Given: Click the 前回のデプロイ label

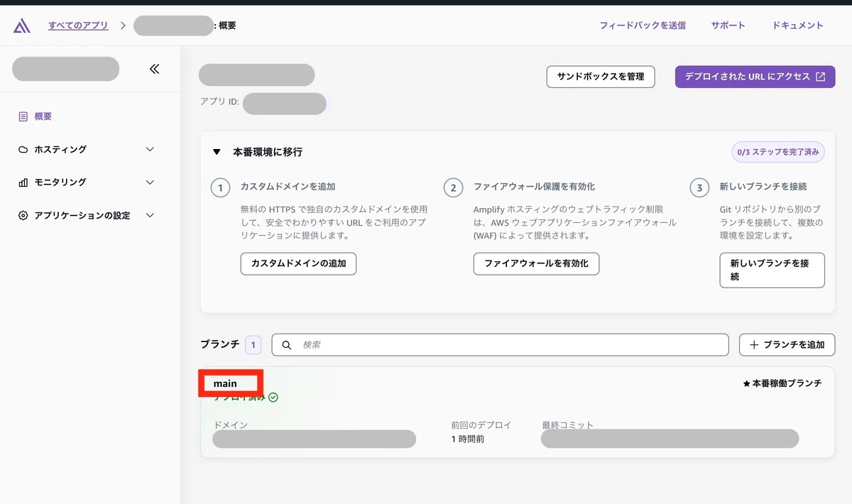Looking at the screenshot, I should click(x=481, y=425).
